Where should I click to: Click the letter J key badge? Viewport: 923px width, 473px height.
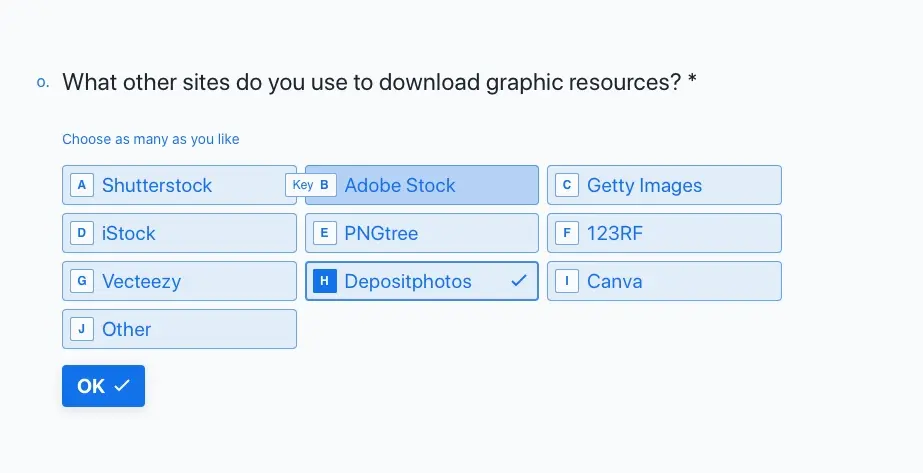coord(82,329)
